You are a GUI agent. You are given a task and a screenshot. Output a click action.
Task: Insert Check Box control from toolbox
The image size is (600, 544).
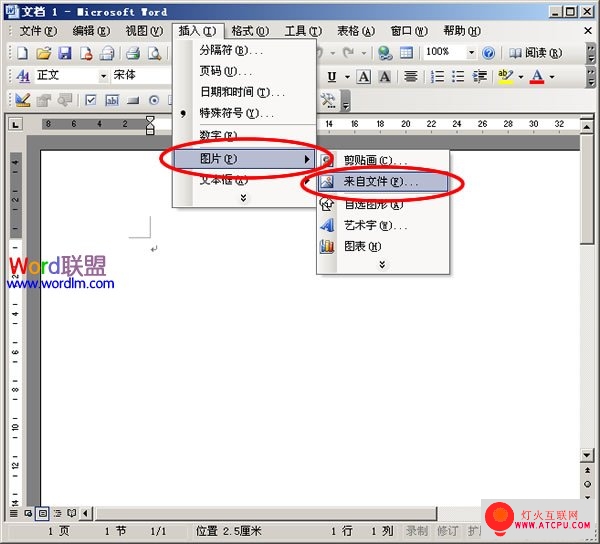(91, 101)
